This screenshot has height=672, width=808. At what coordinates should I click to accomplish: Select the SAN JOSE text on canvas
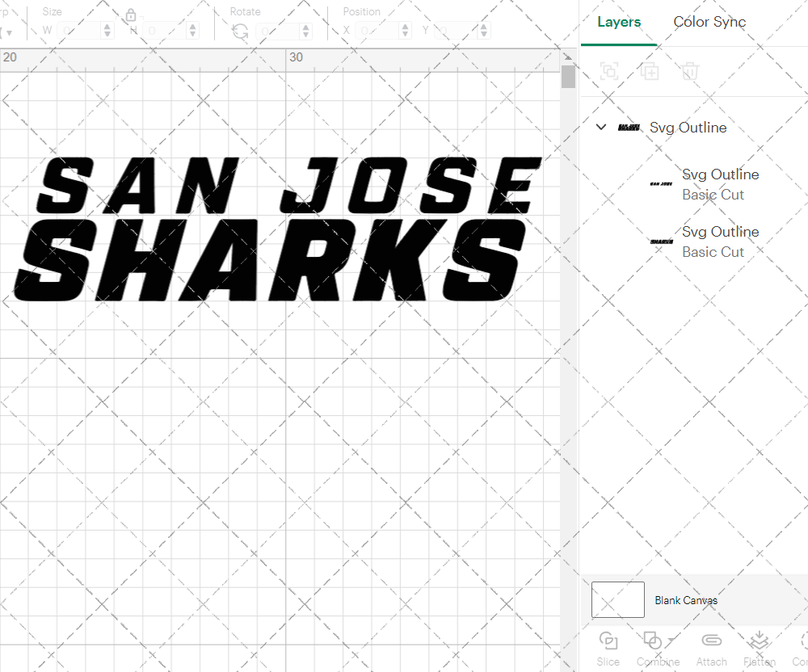288,186
